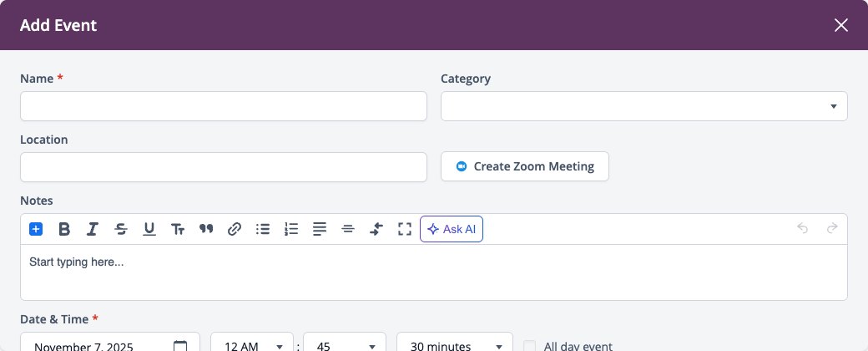Open the Category dropdown
Viewport: 868px width, 351px height.
tap(643, 106)
